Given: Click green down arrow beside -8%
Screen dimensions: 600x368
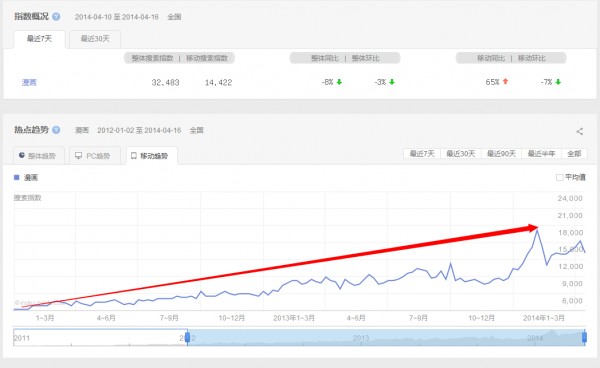Looking at the screenshot, I should 339,82.
